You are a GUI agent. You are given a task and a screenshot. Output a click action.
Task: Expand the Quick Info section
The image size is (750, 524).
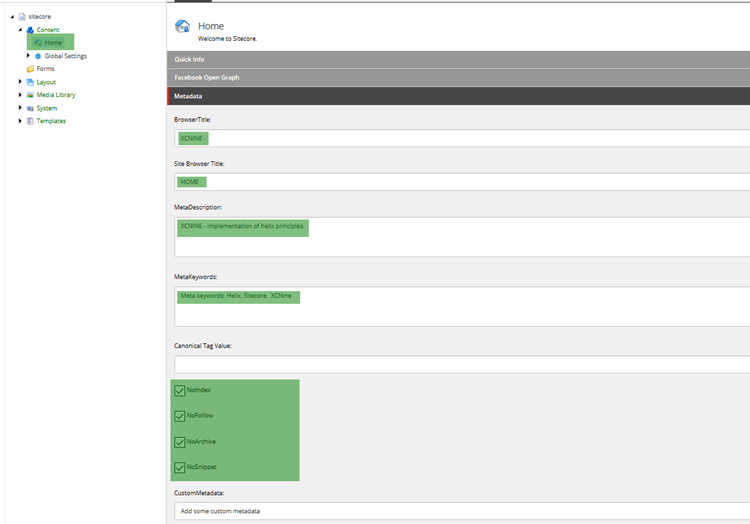(x=458, y=59)
